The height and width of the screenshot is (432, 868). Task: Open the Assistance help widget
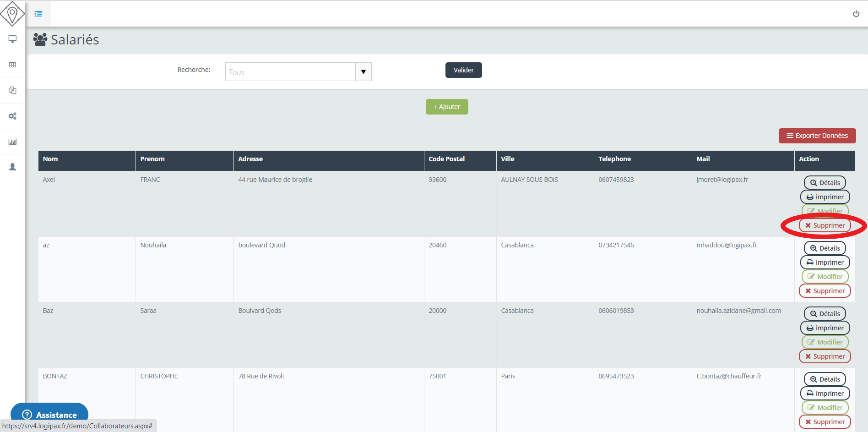point(49,414)
